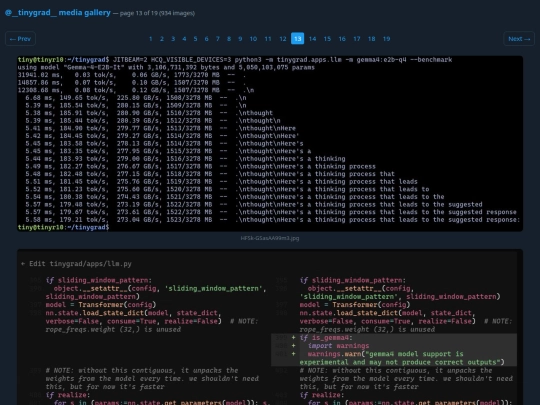
Task: Jump to gallery page 18
Action: tap(372, 39)
